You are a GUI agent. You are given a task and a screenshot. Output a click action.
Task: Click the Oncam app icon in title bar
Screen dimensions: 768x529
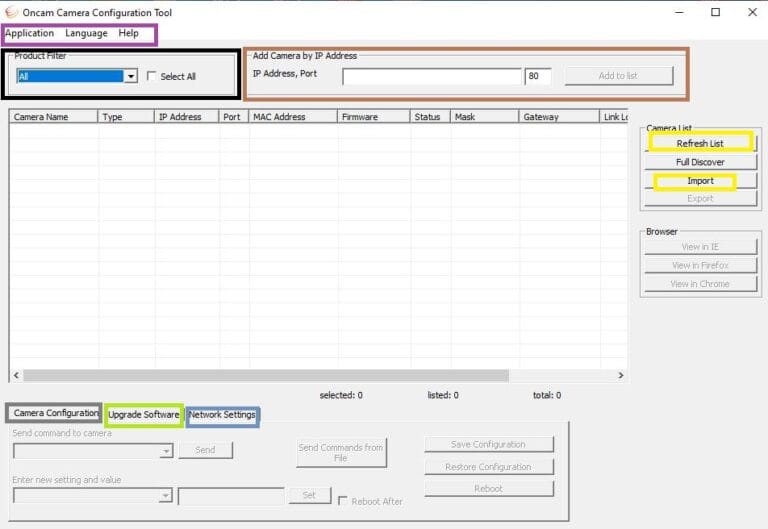pyautogui.click(x=11, y=12)
